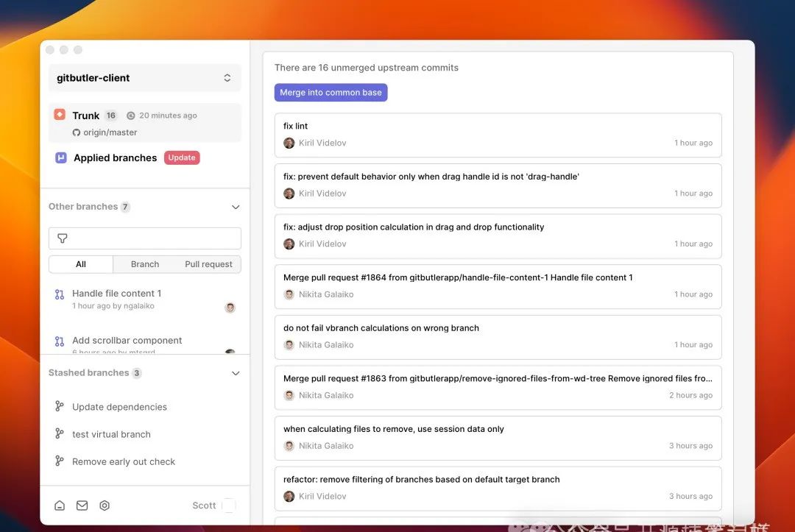
Task: Collapse the Stashed branches section
Action: pyautogui.click(x=236, y=373)
